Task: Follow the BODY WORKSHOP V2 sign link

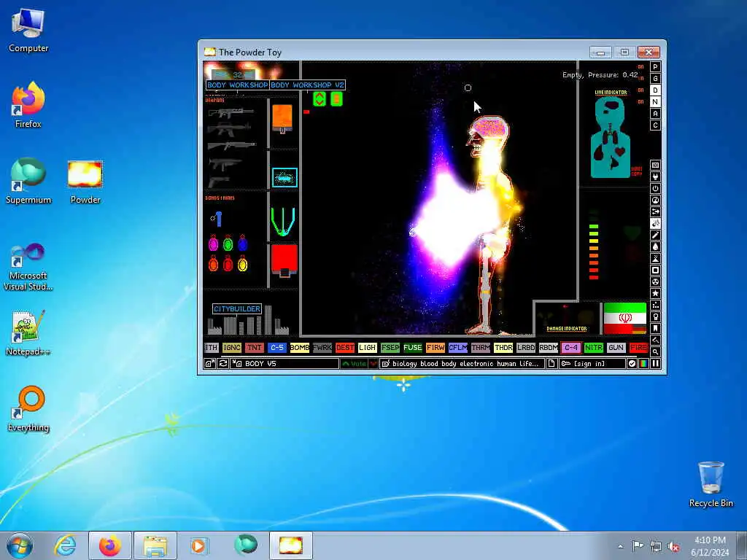Action: click(x=307, y=85)
